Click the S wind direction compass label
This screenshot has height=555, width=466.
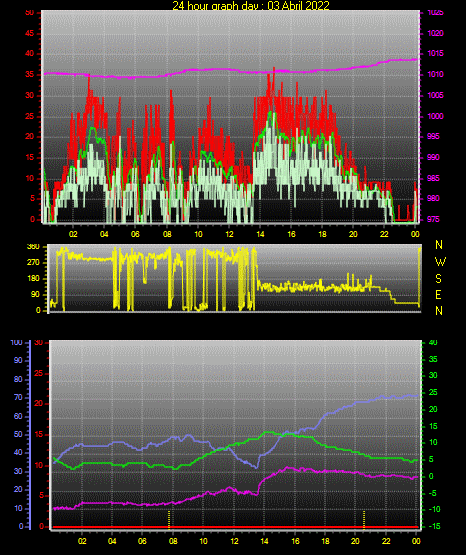point(438,279)
